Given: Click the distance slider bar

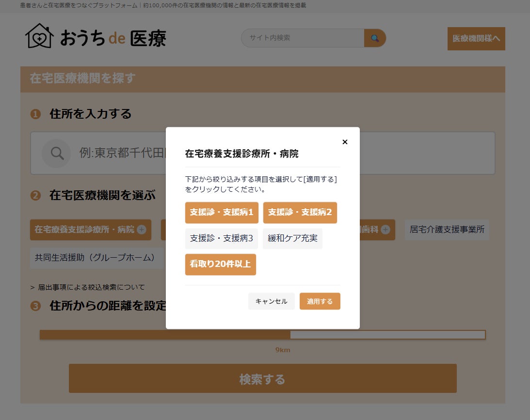Looking at the screenshot, I should pyautogui.click(x=263, y=335).
